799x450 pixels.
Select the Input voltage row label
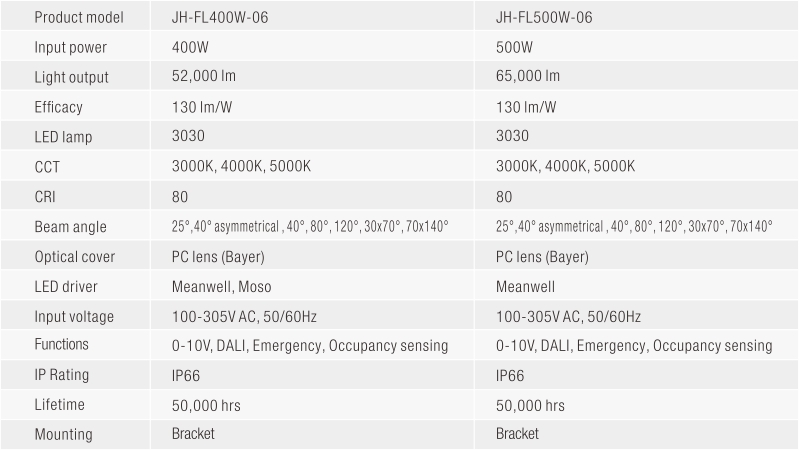tap(74, 317)
